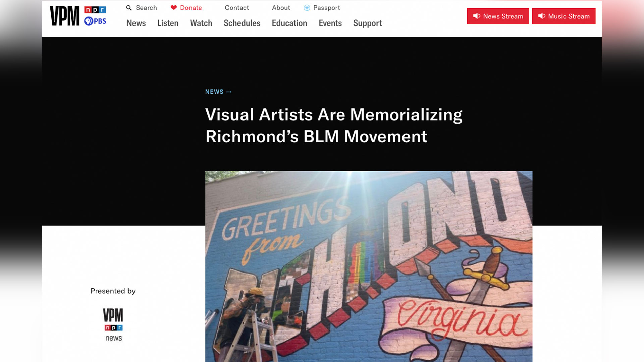The image size is (644, 362).
Task: Click the Donate heart icon
Action: (174, 8)
